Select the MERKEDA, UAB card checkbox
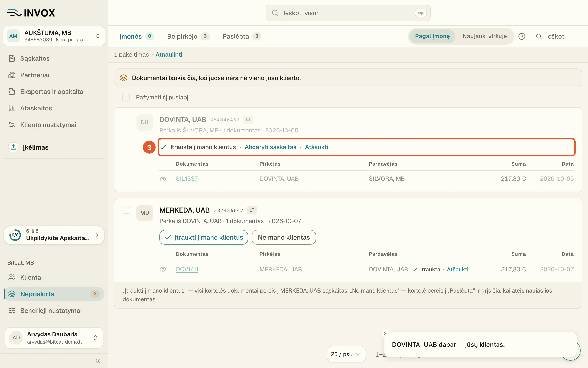 pyautogui.click(x=126, y=210)
